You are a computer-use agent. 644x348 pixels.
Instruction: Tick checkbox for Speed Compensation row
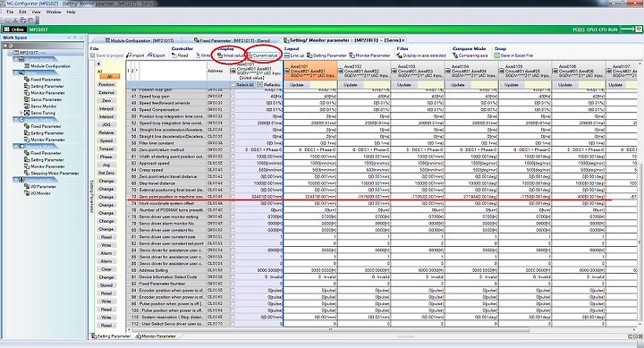(233, 110)
